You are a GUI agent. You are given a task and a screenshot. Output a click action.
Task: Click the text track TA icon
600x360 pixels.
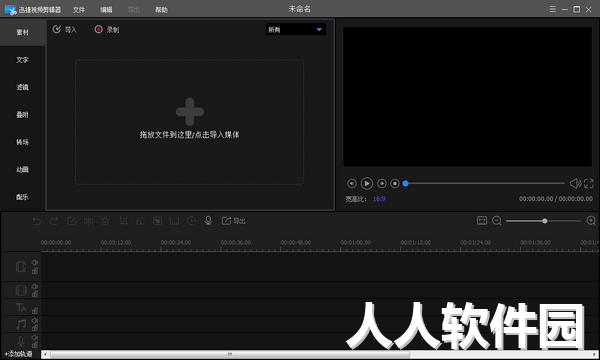21,307
